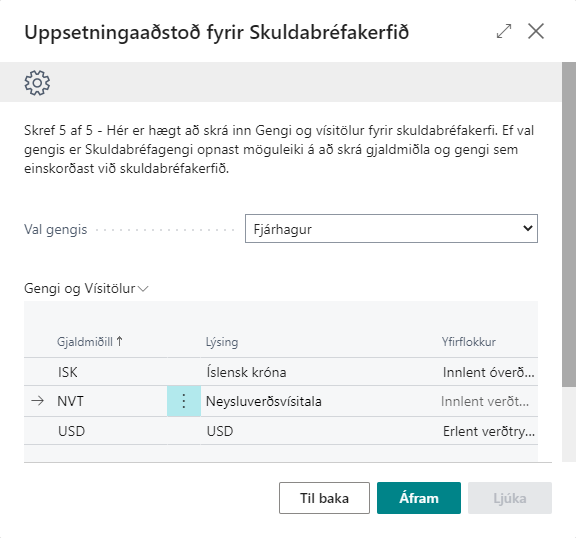Click the disabled Ljúka button

point(510,498)
